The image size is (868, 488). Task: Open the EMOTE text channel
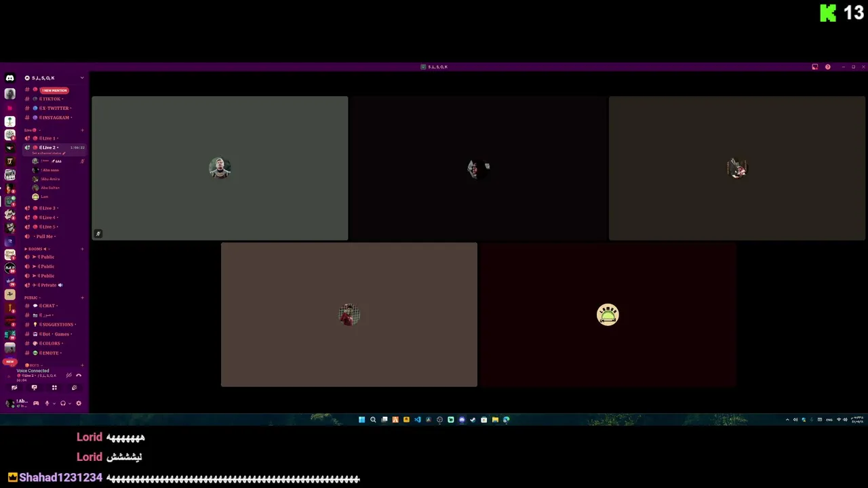(54, 353)
